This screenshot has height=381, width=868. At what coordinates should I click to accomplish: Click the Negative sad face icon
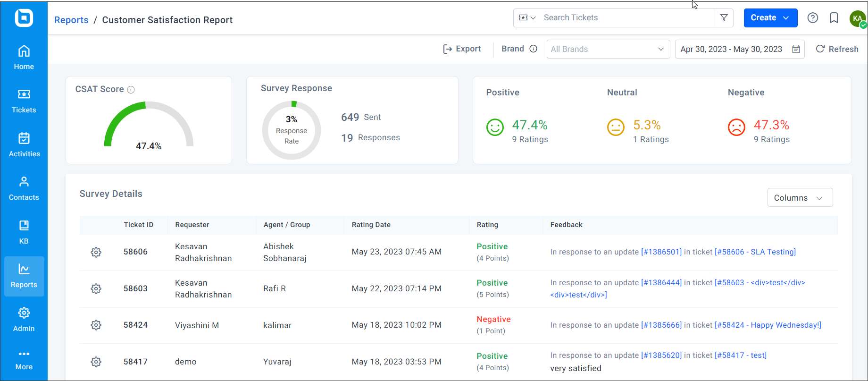736,127
